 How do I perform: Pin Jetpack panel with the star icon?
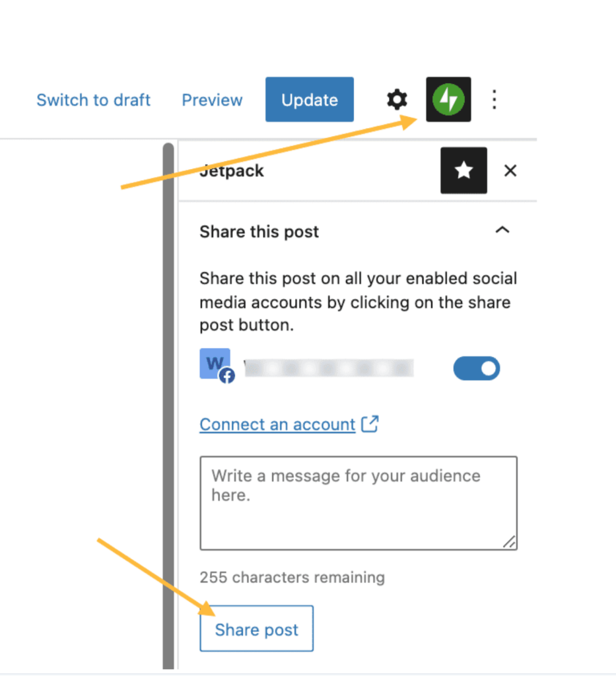click(x=464, y=170)
